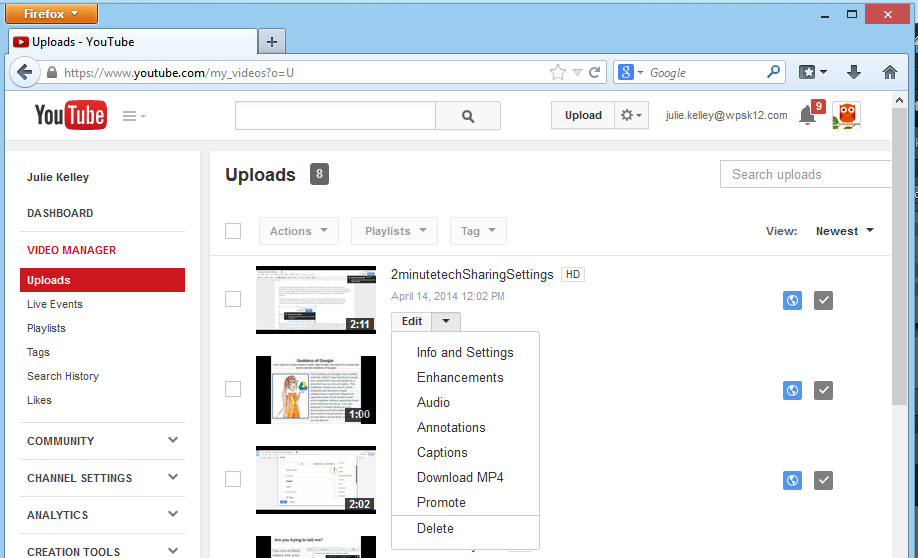Open Playlists in sidebar

46,328
